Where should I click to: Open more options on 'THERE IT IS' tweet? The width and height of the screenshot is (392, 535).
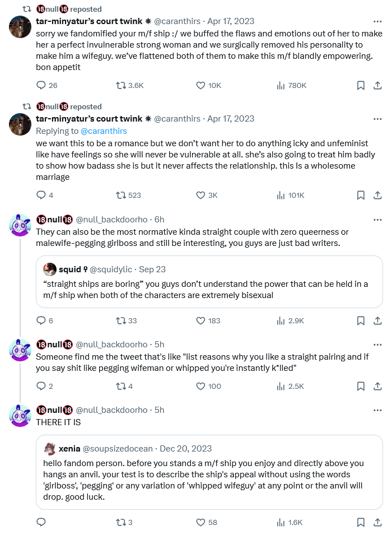click(x=378, y=410)
